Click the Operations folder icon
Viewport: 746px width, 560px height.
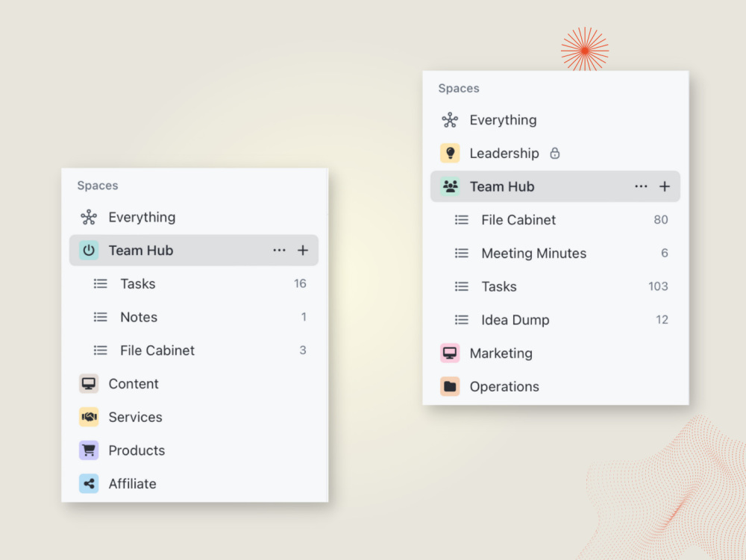450,386
